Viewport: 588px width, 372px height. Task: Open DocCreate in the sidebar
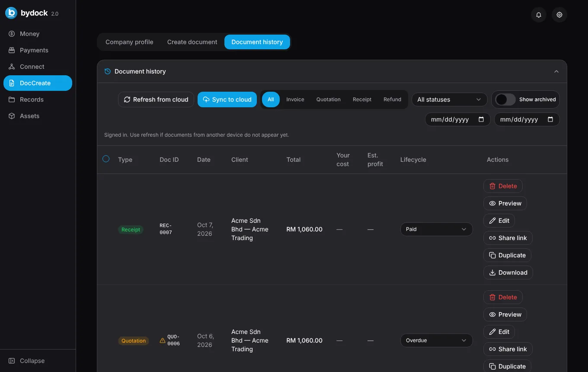[x=38, y=83]
